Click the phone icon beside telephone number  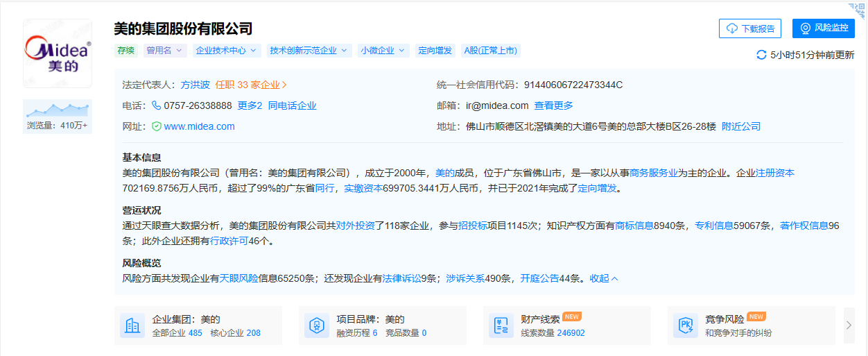click(x=156, y=105)
